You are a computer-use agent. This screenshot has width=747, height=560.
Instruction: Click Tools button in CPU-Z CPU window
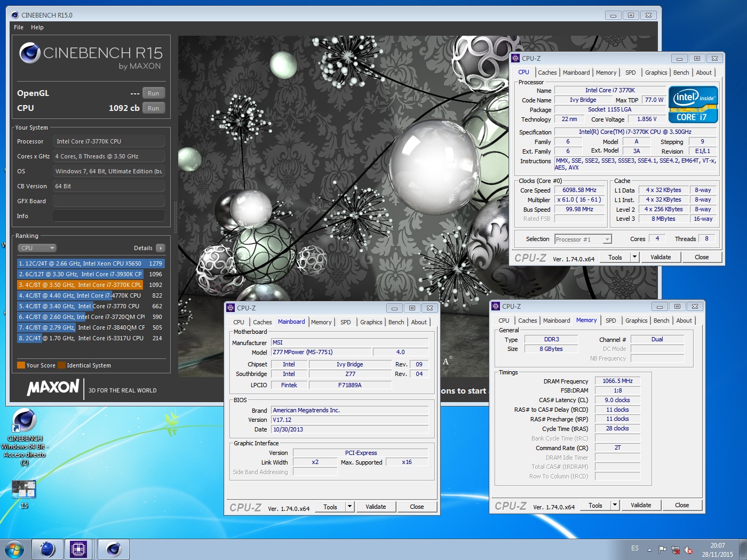click(x=615, y=258)
